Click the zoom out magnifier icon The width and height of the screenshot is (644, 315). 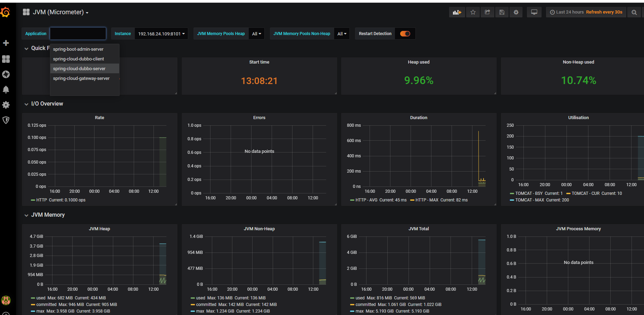[634, 12]
